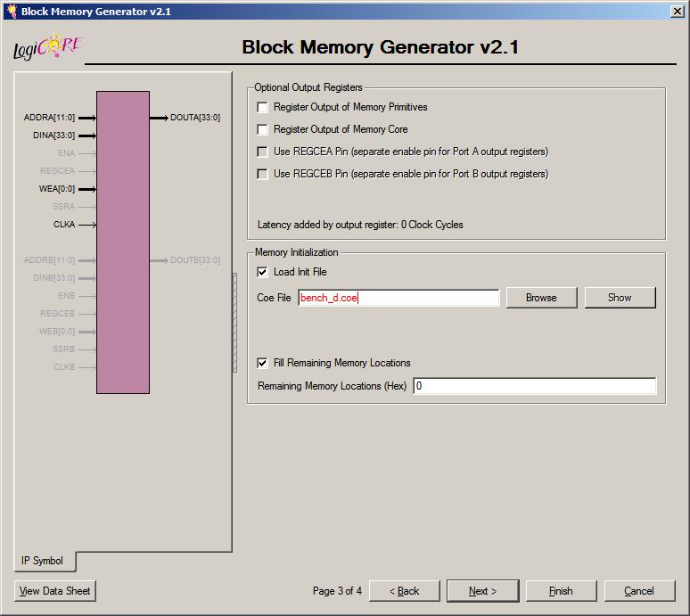
Task: Click the Page 3 of 4 indicator
Action: [x=337, y=591]
